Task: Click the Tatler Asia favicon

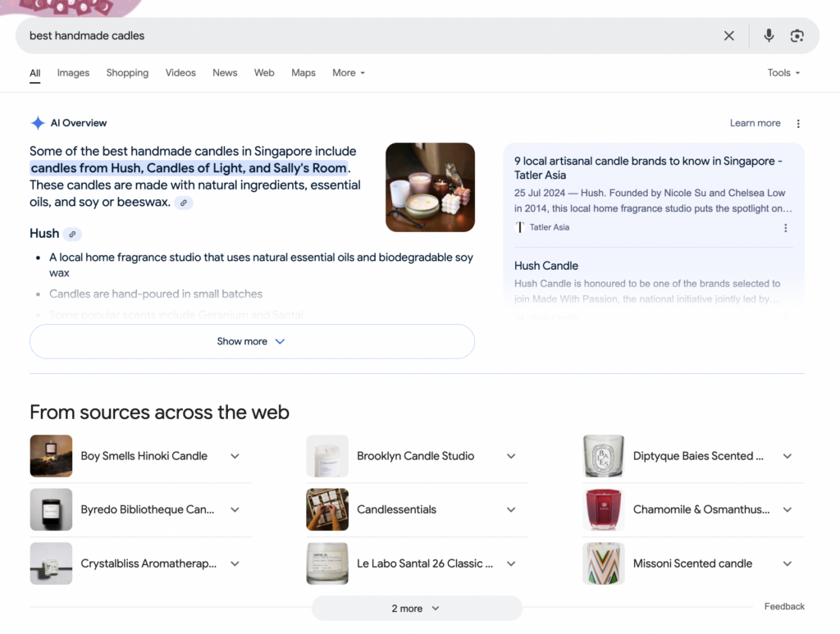Action: 519,227
